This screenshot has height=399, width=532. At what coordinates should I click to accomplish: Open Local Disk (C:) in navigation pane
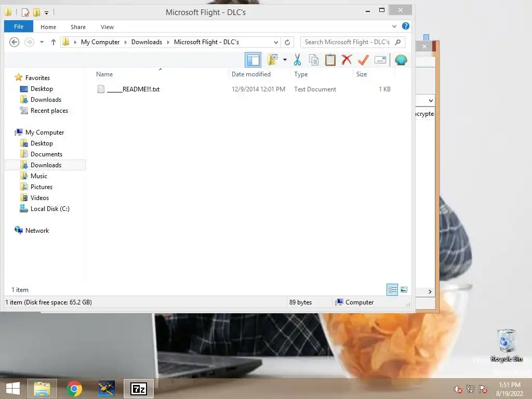pyautogui.click(x=50, y=209)
